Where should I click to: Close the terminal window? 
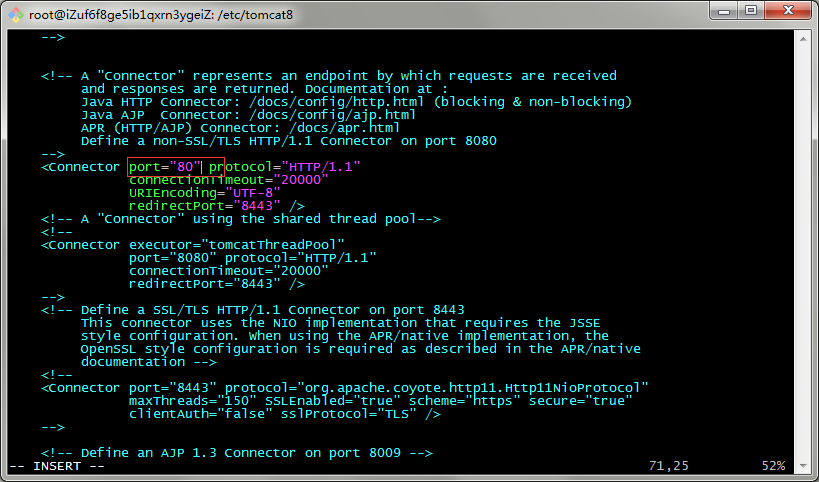[788, 11]
